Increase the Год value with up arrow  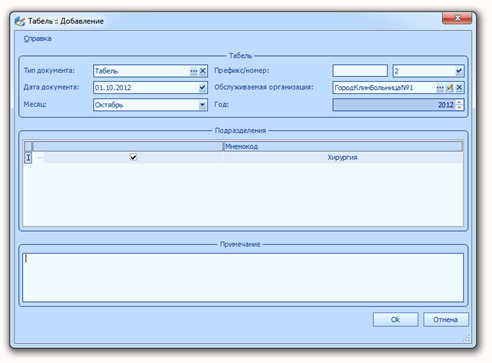(459, 102)
